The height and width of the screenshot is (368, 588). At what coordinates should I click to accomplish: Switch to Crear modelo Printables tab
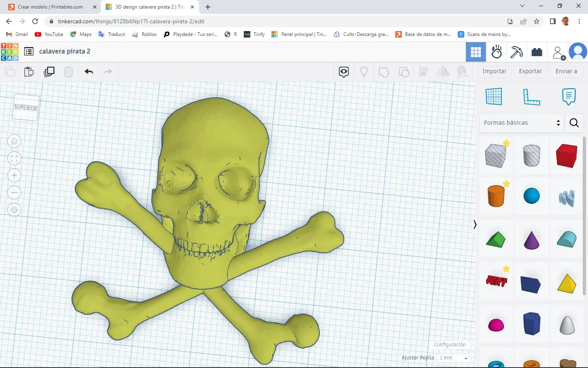pyautogui.click(x=50, y=7)
